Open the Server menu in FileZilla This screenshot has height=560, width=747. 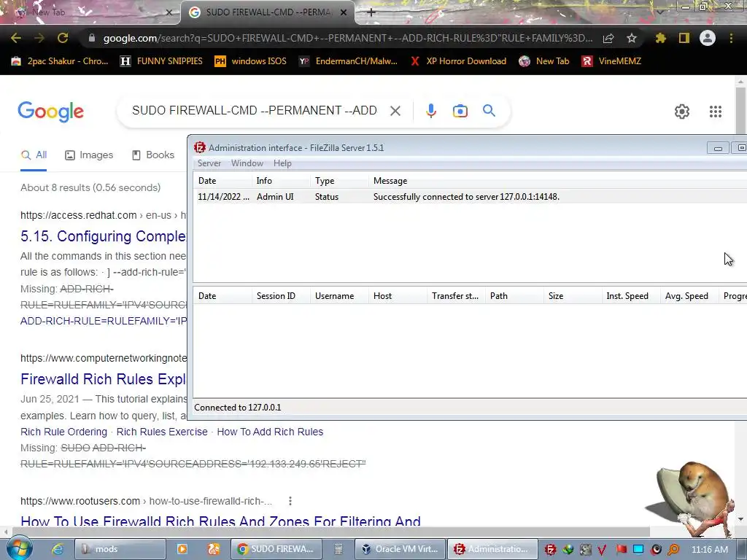pyautogui.click(x=209, y=163)
